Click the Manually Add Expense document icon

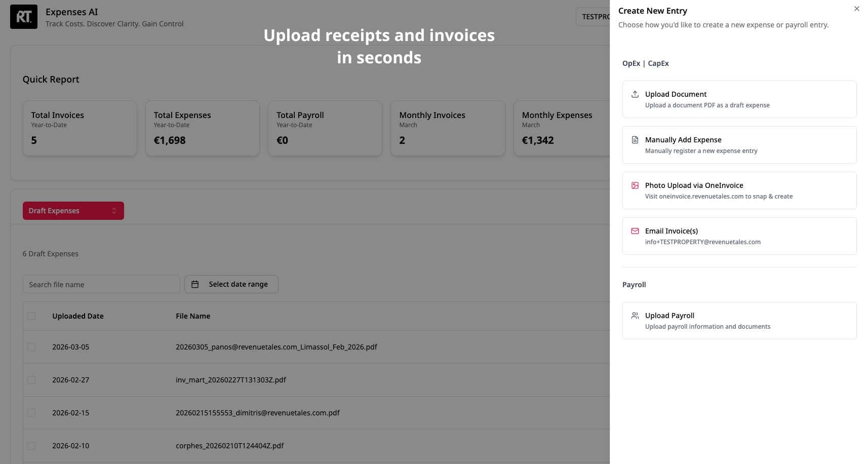(x=635, y=140)
